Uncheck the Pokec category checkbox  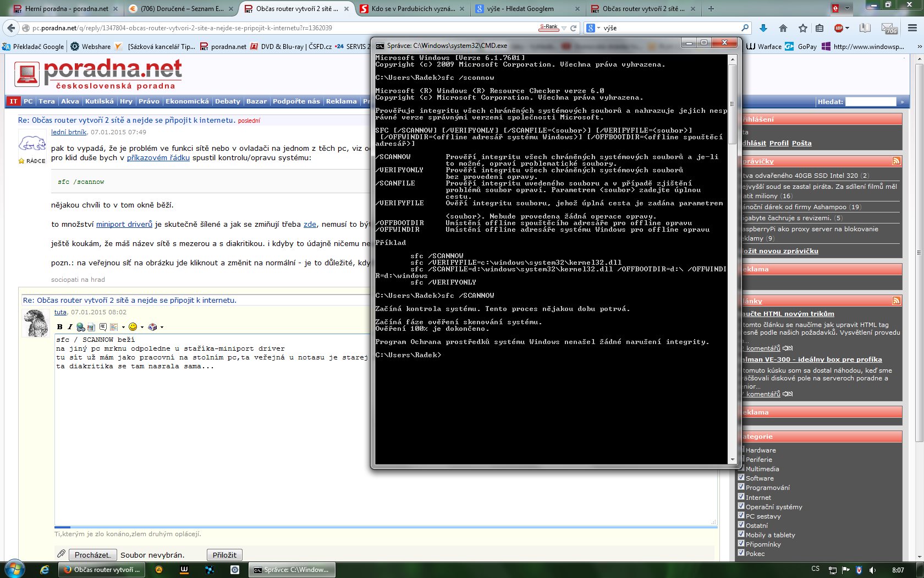click(x=741, y=553)
